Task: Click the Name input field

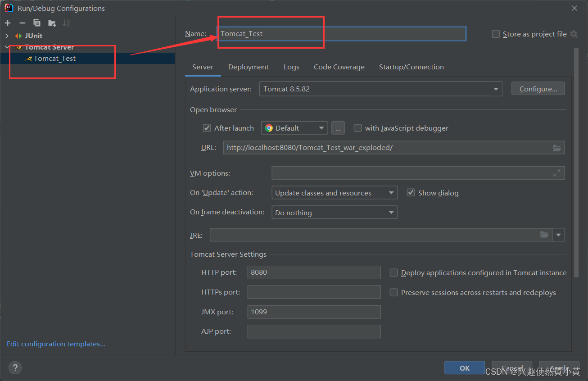Action: point(342,34)
